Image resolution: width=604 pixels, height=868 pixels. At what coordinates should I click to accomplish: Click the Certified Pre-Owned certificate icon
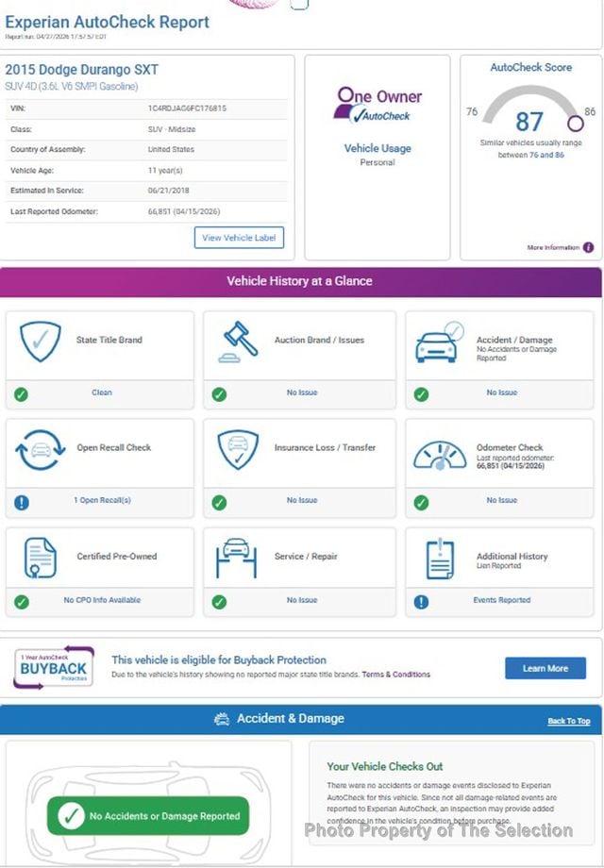(x=41, y=558)
